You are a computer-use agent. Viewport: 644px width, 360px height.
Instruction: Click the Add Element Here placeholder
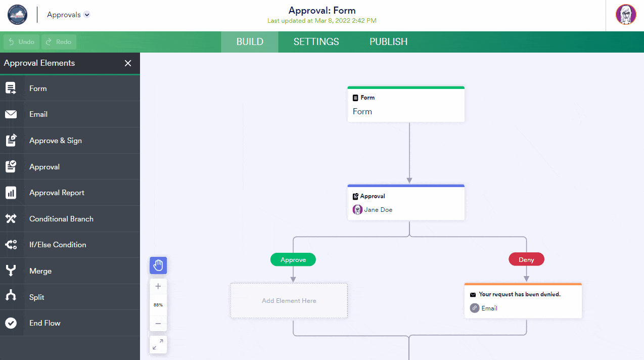[x=289, y=301]
